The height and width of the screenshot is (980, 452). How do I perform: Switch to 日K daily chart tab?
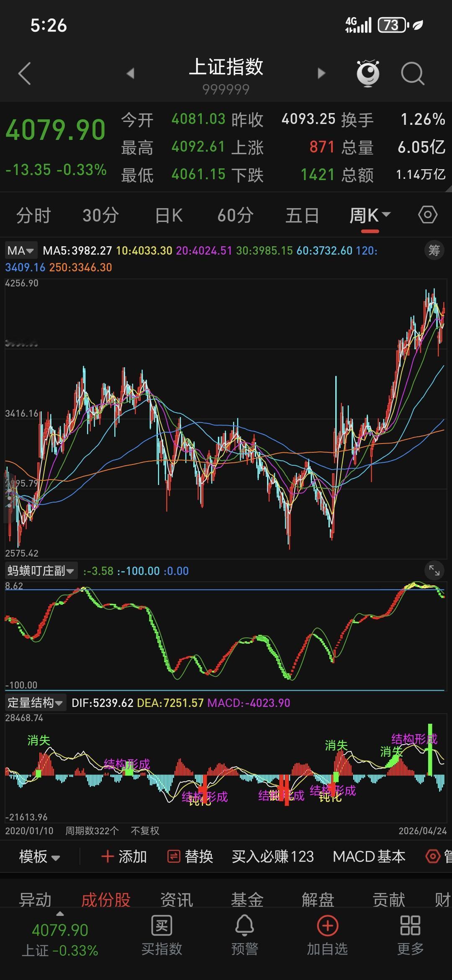tap(169, 216)
